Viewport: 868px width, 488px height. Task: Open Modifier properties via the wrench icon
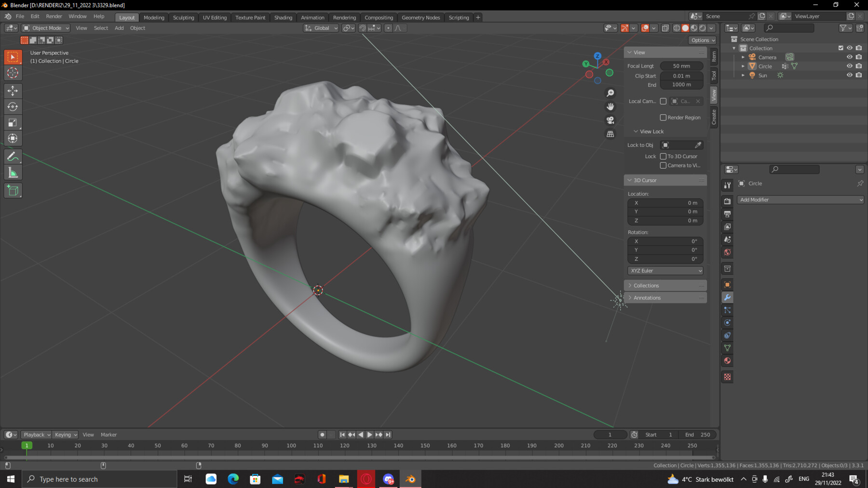point(727,297)
